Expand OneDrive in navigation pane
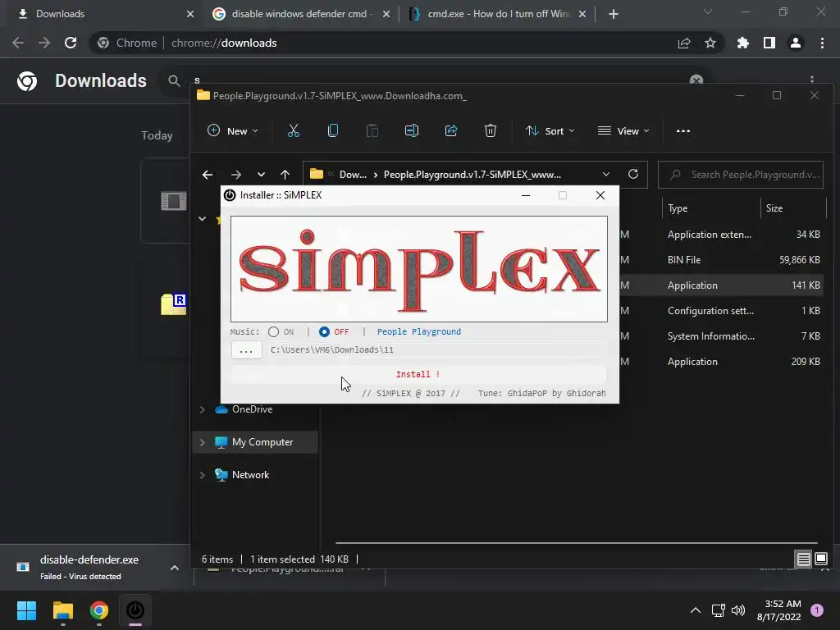The image size is (840, 630). (203, 409)
